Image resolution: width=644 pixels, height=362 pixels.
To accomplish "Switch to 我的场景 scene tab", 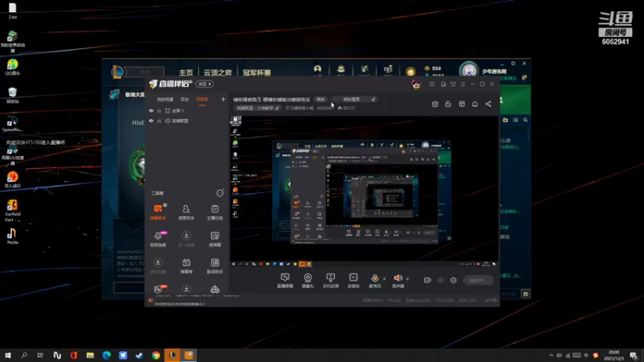I will 165,99.
